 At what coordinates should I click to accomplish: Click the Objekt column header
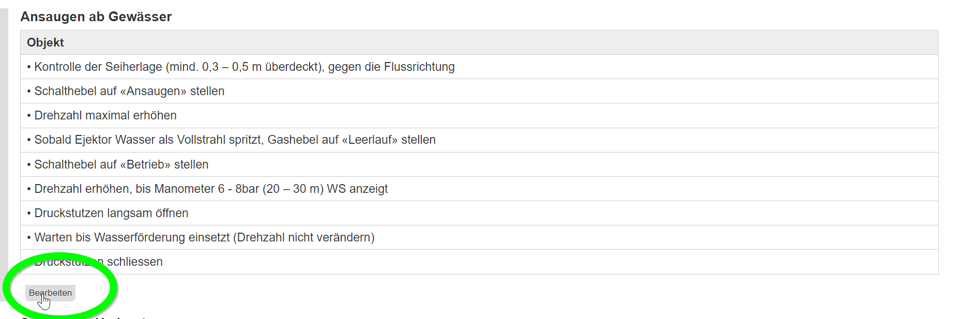pos(45,42)
